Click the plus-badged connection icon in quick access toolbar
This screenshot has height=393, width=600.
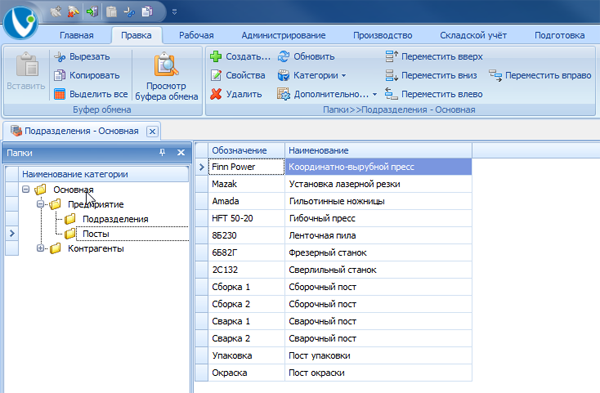55,12
